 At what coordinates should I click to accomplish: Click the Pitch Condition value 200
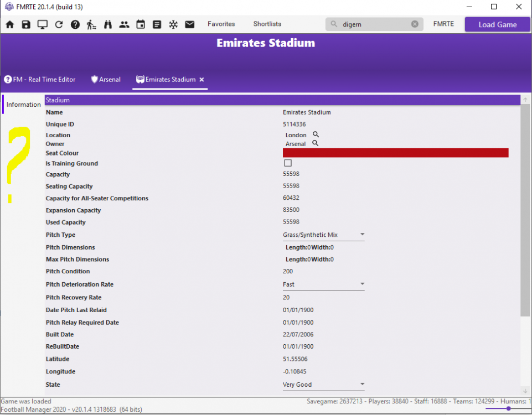(288, 271)
